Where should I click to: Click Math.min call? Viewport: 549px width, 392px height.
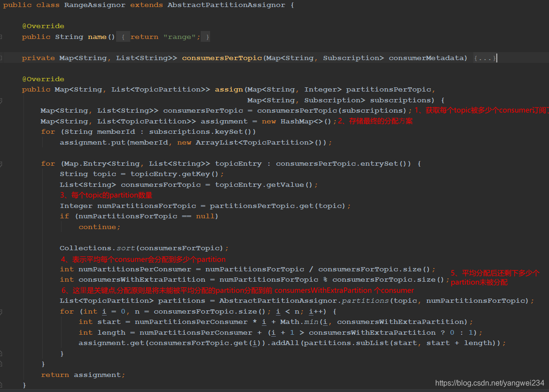click(299, 322)
